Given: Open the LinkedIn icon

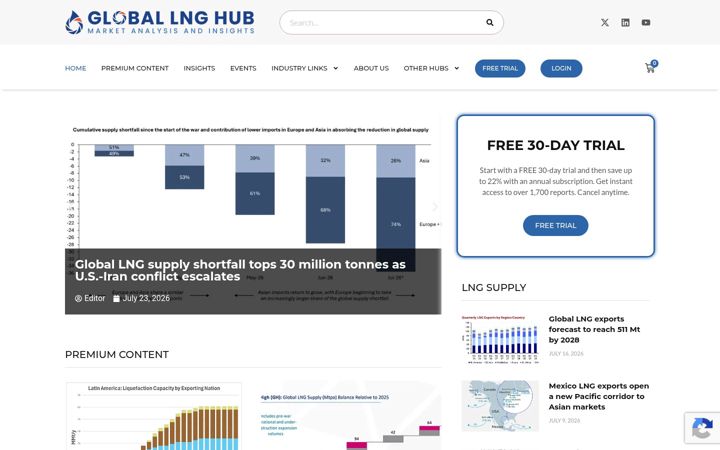Looking at the screenshot, I should (625, 22).
